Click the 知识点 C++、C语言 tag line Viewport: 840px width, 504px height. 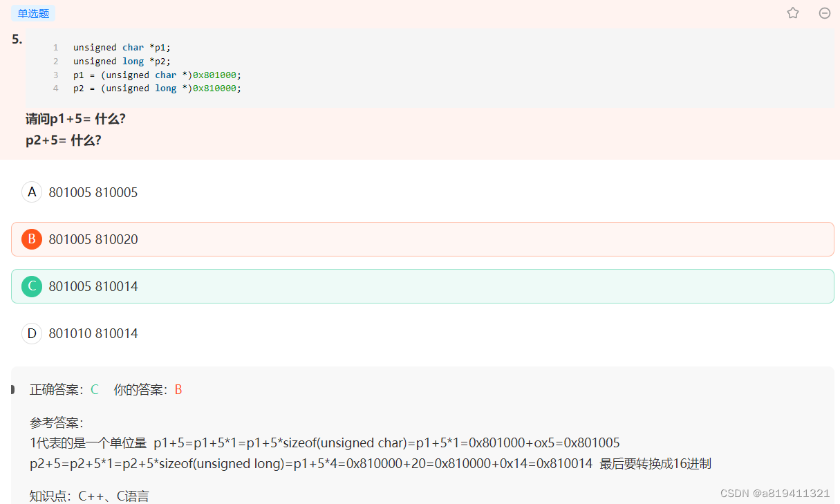point(89,496)
